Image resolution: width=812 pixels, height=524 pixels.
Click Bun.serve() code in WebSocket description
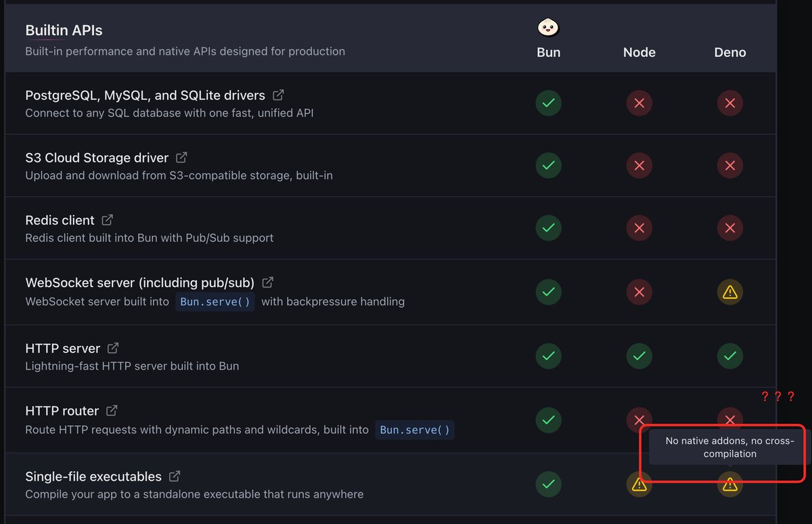coord(215,301)
